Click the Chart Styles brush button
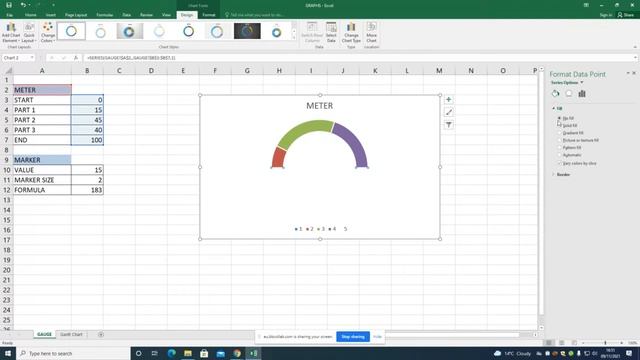 click(x=449, y=112)
